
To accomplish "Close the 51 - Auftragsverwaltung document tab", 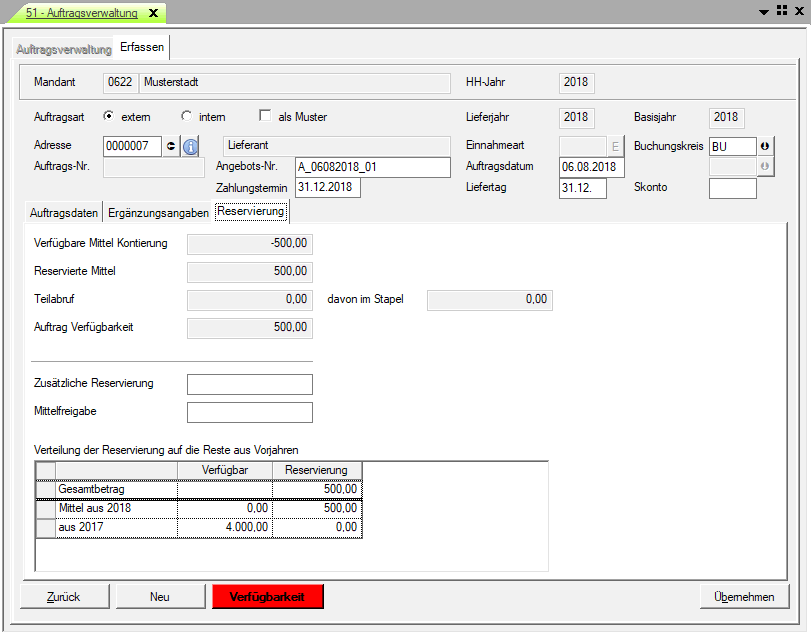I will tap(153, 13).
